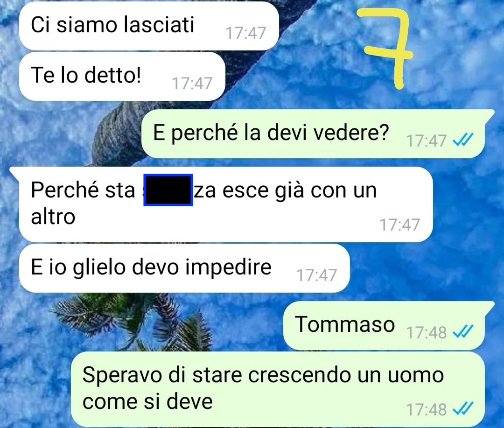The height and width of the screenshot is (428, 504).
Task: Click the timestamp on 'E io glielo devo impedire'
Action: pos(316,275)
